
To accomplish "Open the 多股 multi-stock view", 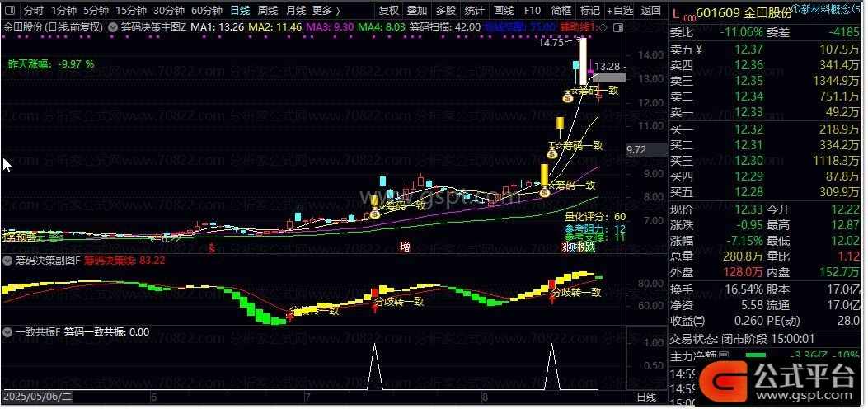I will [x=446, y=10].
